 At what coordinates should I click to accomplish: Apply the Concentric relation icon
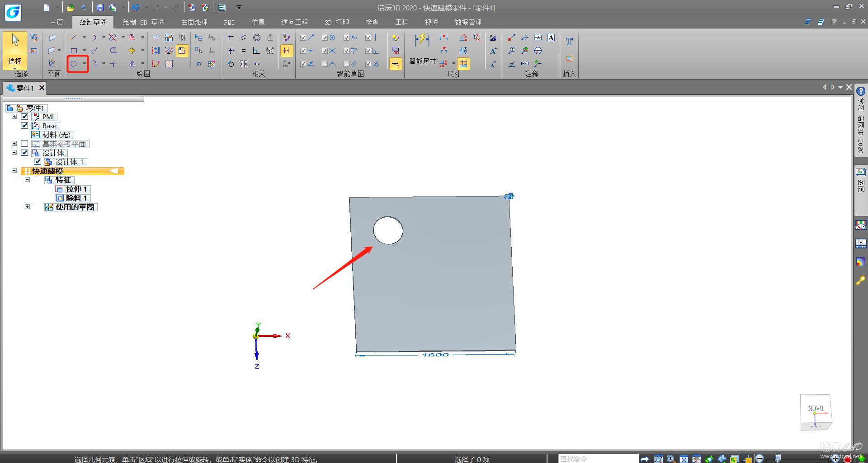click(x=257, y=38)
